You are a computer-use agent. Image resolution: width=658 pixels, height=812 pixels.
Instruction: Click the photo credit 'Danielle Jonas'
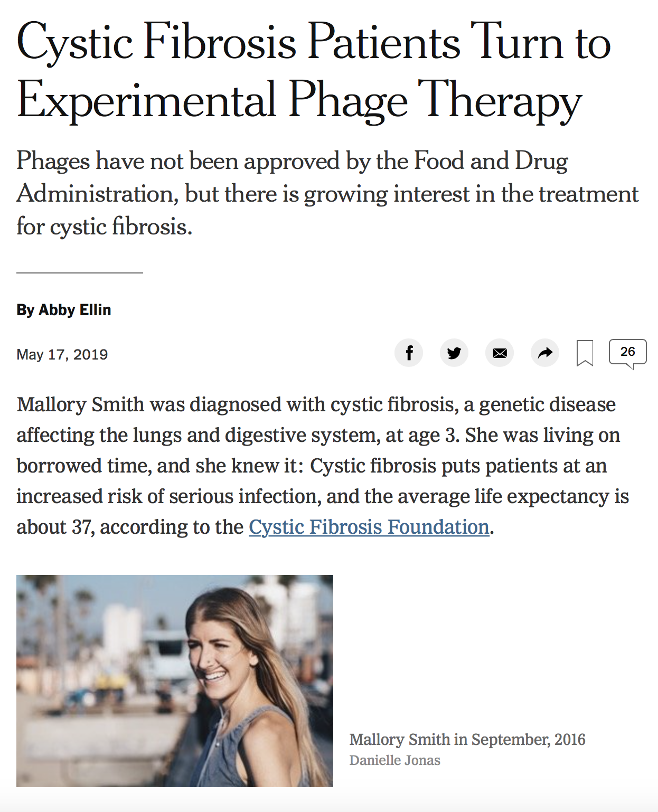coord(396,759)
